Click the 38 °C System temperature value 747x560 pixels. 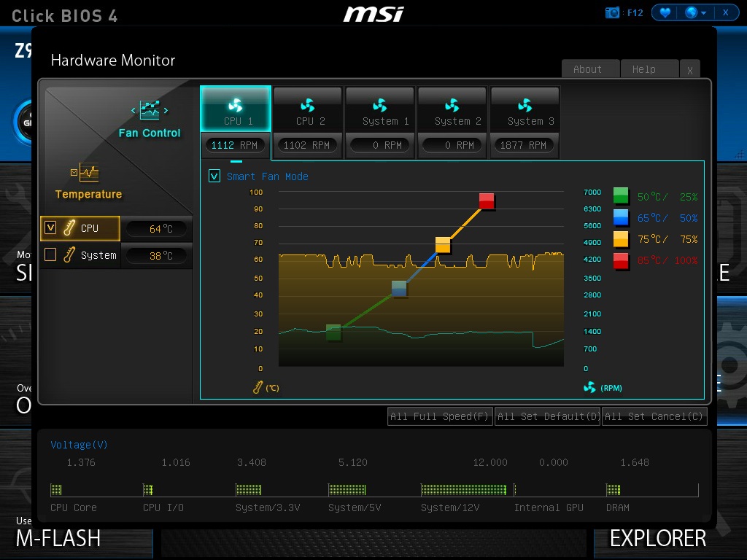pyautogui.click(x=158, y=256)
